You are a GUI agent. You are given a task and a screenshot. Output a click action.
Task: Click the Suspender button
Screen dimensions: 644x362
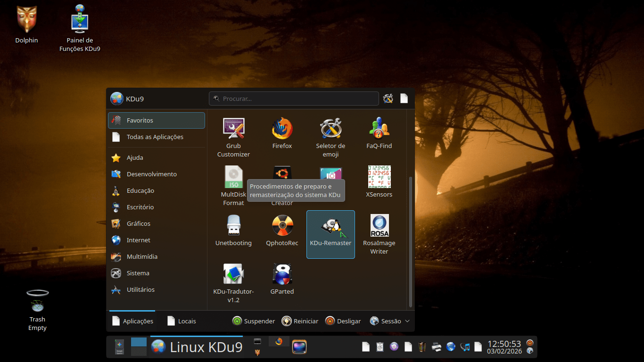pos(254,321)
